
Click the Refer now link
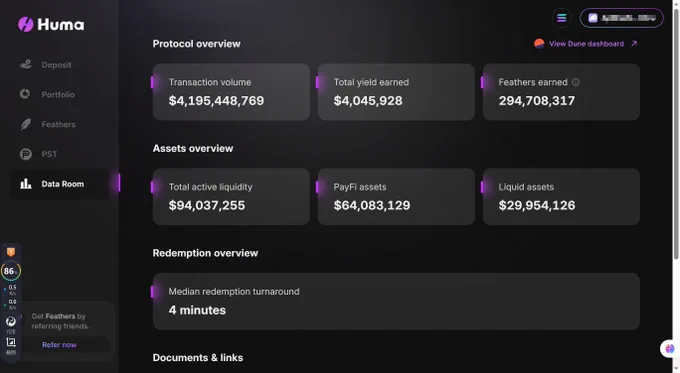pos(59,345)
